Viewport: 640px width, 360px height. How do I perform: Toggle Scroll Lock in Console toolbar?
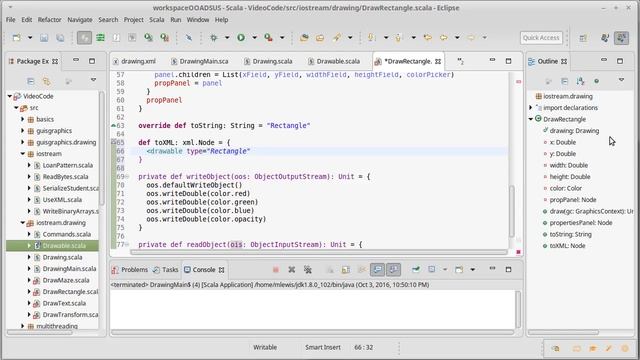[x=346, y=269]
